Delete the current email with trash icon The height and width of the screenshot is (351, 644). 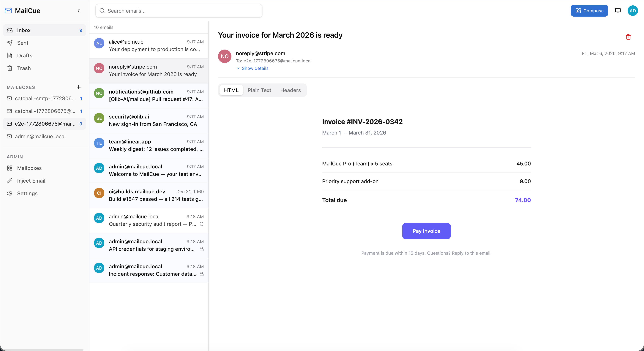tap(628, 37)
